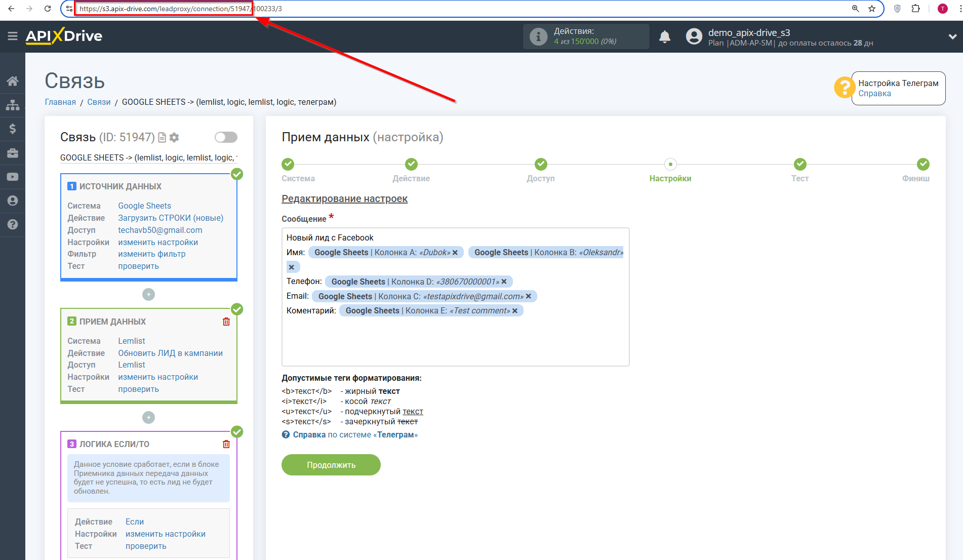Remove Колонка A Dubok tag
This screenshot has width=963, height=560.
pyautogui.click(x=455, y=253)
